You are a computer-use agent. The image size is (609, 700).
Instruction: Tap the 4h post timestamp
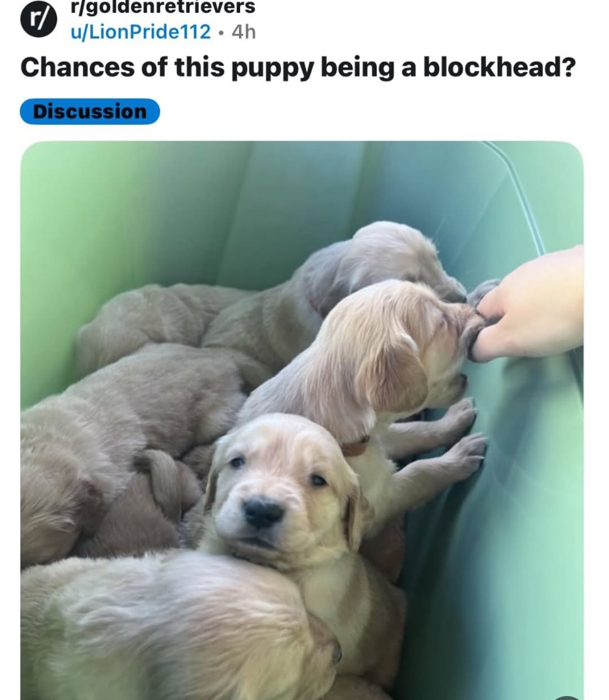244,32
